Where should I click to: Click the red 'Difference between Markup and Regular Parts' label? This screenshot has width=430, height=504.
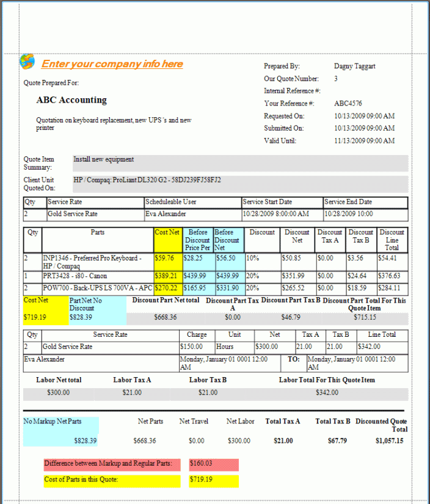point(108,464)
